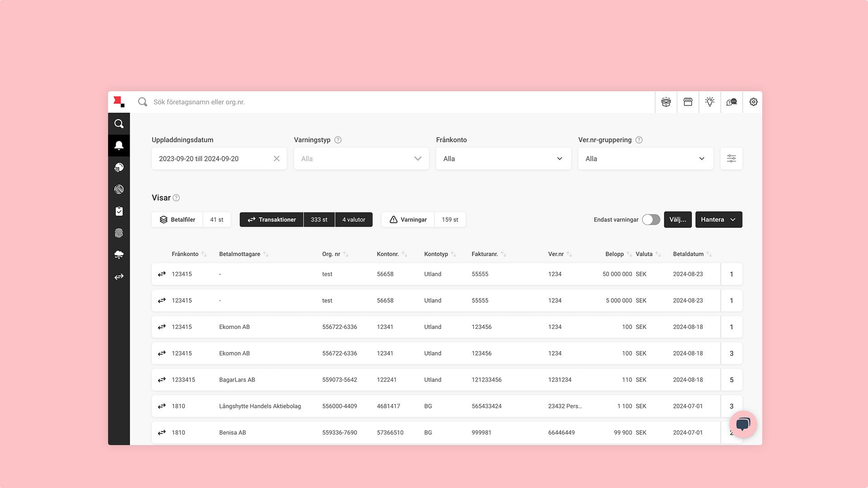Image resolution: width=868 pixels, height=488 pixels.
Task: Select the Långshytte Handels Aktiebolag cell
Action: click(x=260, y=406)
